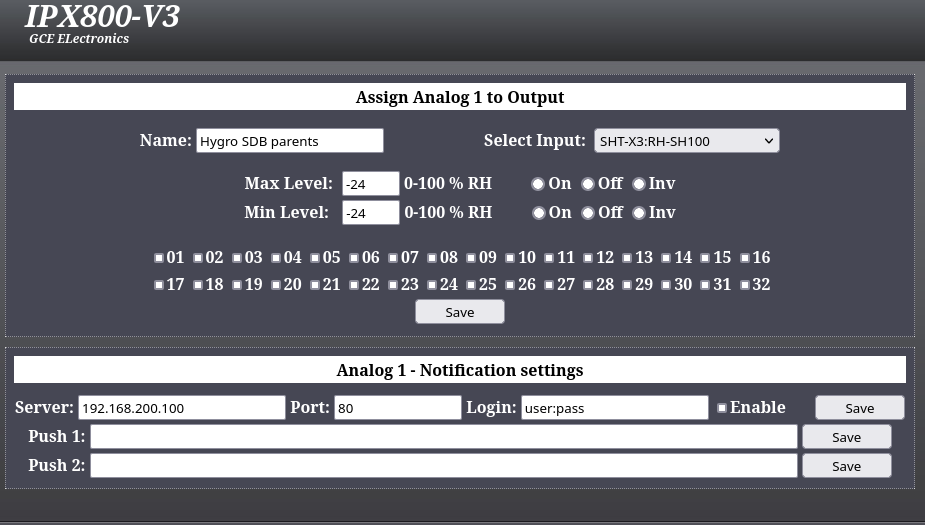
Task: Click Save button for Push 2
Action: click(x=846, y=466)
